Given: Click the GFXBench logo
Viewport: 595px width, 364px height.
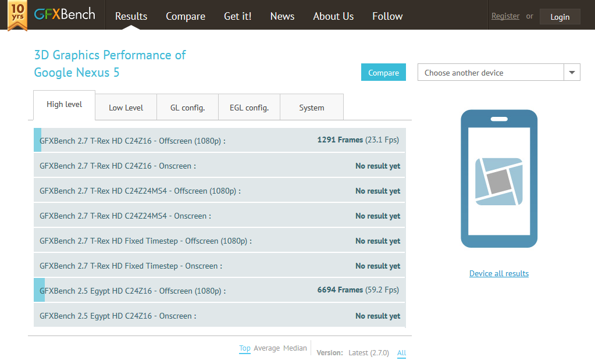Looking at the screenshot, I should point(65,15).
